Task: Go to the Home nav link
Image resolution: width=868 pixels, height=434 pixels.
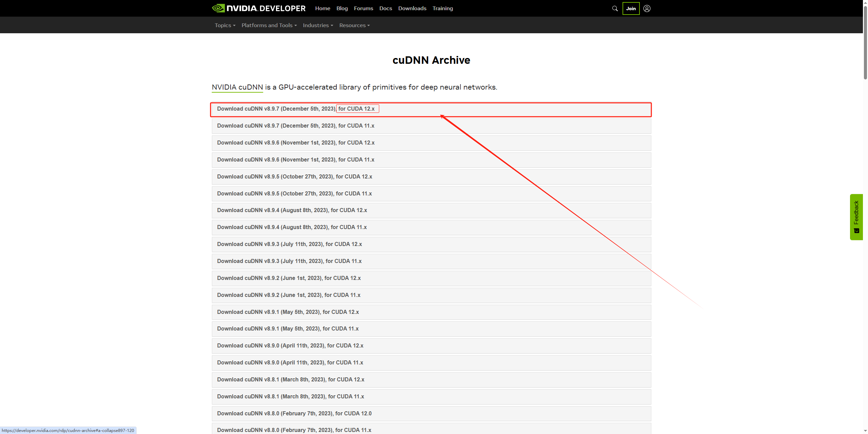Action: pyautogui.click(x=322, y=8)
